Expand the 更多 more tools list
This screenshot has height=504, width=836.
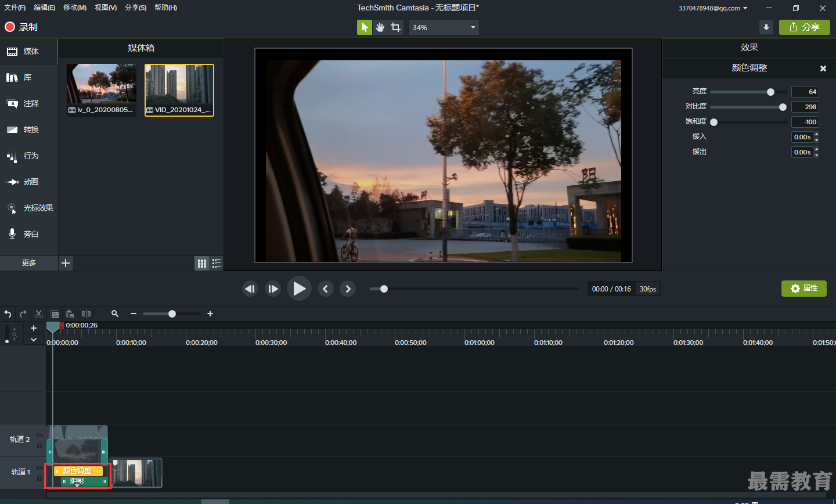click(29, 263)
